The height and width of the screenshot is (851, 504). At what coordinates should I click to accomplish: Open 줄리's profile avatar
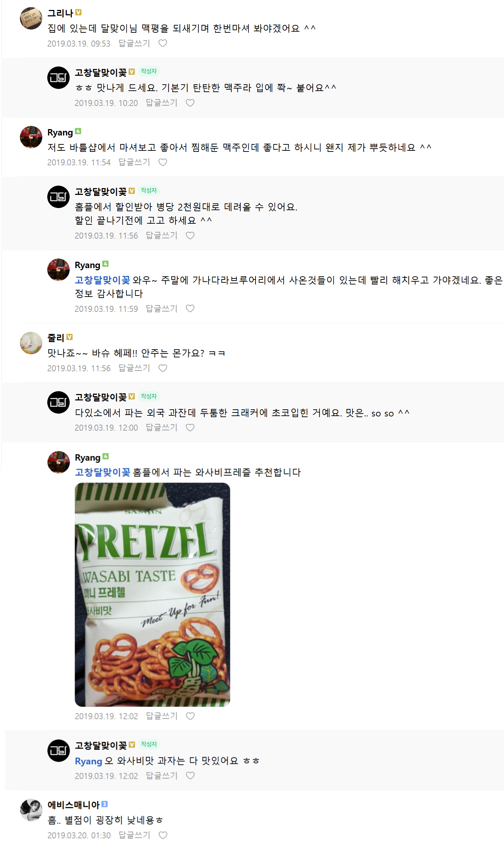pos(31,343)
